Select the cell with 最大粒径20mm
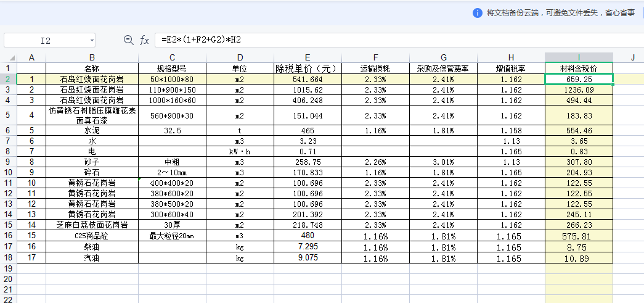The height and width of the screenshot is (303, 644). [172, 236]
